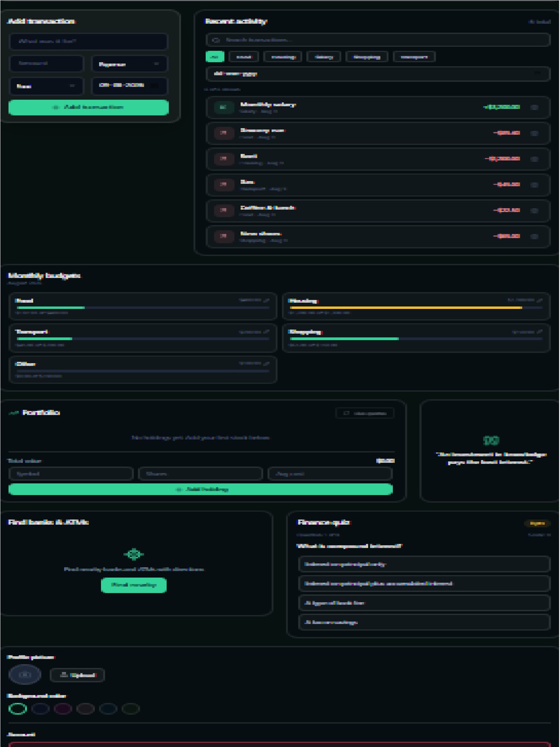Click the Symbol input in Portfolio
The width and height of the screenshot is (560, 747).
tap(71, 474)
